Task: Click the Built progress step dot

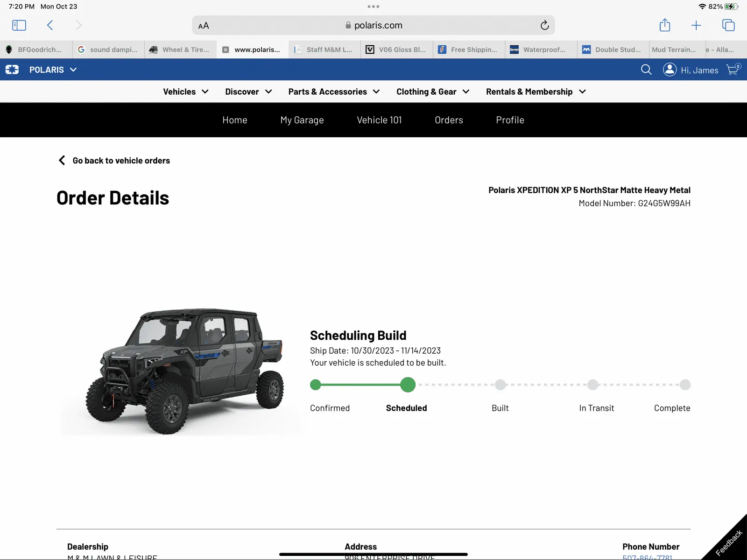Action: pyautogui.click(x=500, y=385)
